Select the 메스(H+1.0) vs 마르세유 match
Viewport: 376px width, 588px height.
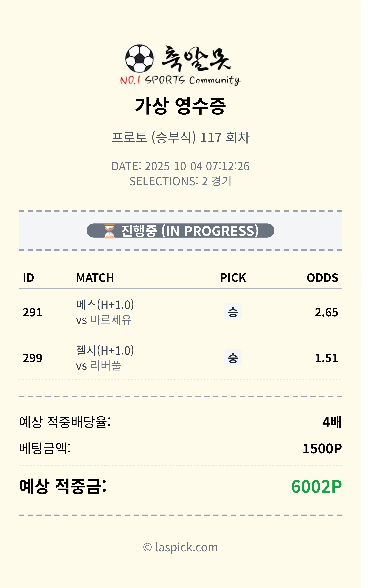tap(105, 312)
